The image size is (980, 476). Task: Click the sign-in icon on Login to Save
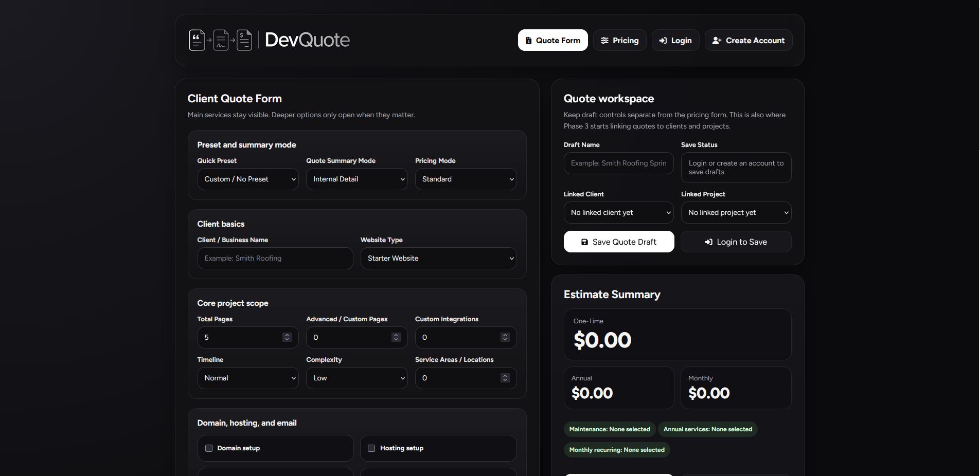click(x=708, y=242)
